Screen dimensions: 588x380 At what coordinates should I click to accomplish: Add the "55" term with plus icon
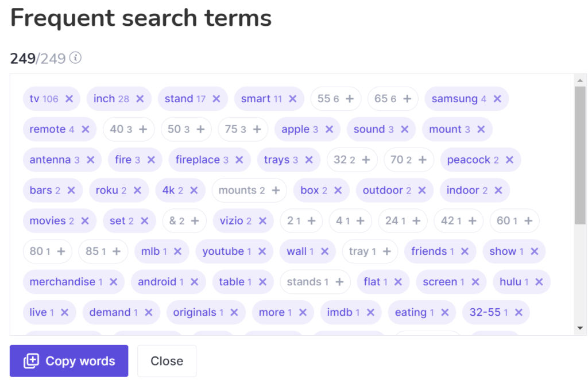350,99
